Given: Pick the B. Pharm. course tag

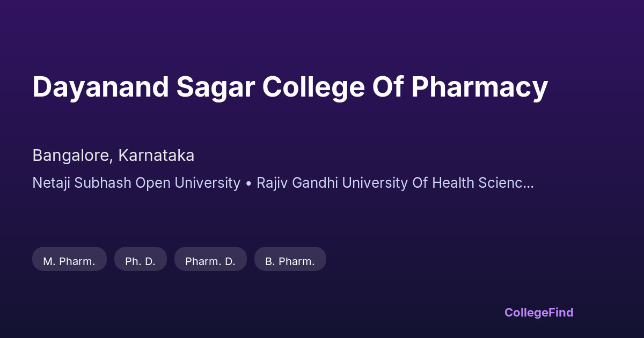Looking at the screenshot, I should click(290, 261).
